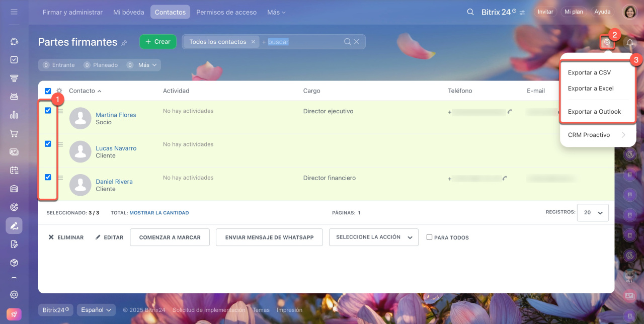The height and width of the screenshot is (324, 644).
Task: Click the Entrante counter filter
Action: pos(58,65)
